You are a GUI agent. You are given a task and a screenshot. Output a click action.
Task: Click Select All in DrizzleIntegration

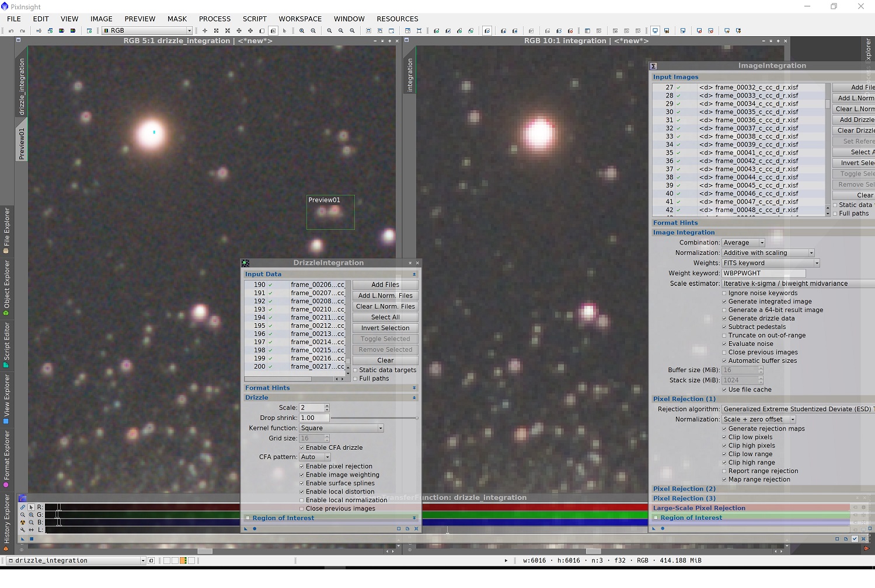tap(385, 317)
